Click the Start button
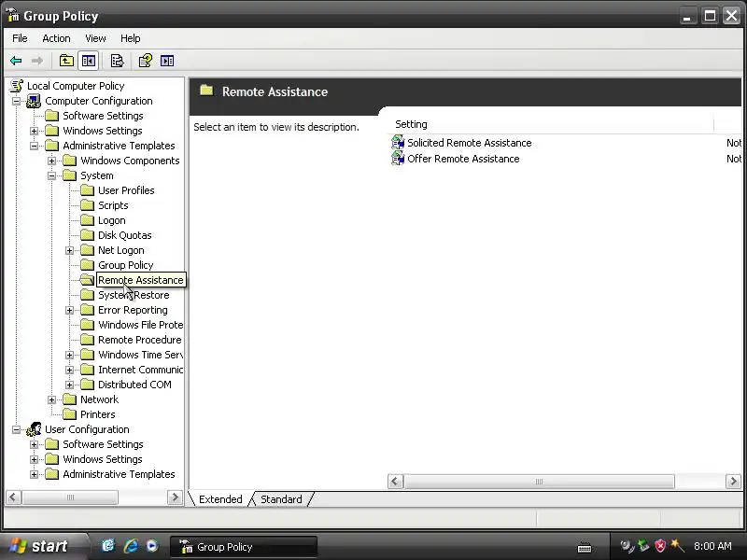Viewport: 747px width, 560px height. (x=44, y=546)
